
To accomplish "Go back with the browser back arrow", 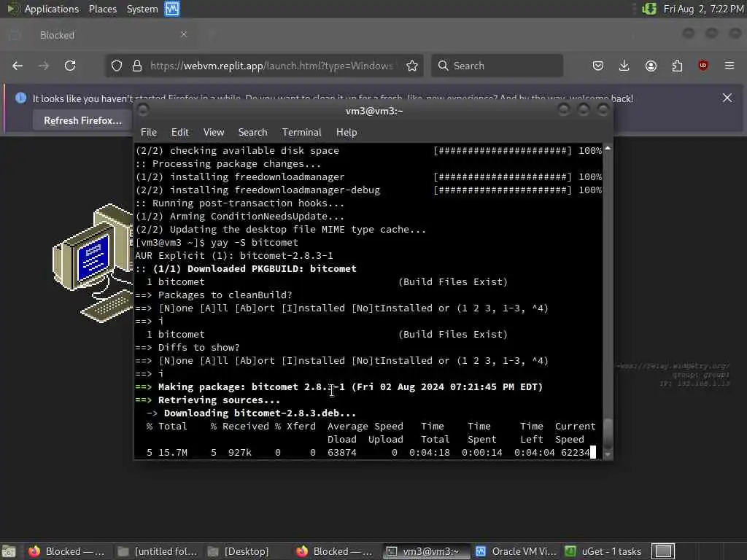I will click(x=18, y=66).
